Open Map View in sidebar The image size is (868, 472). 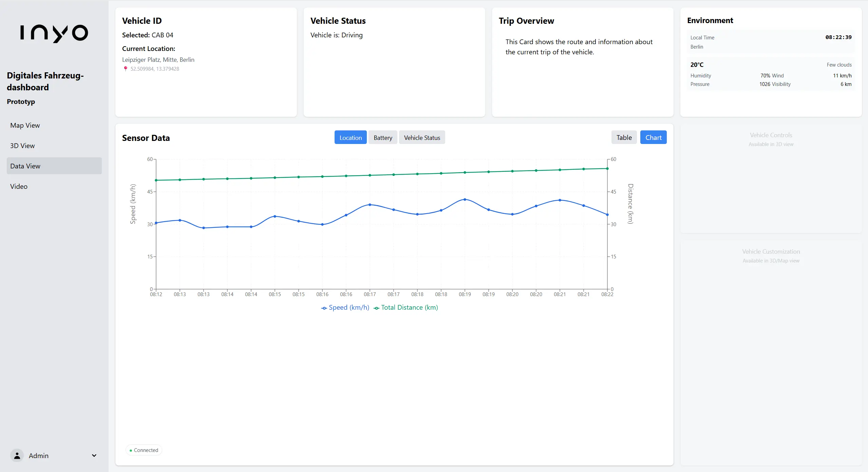click(54, 125)
